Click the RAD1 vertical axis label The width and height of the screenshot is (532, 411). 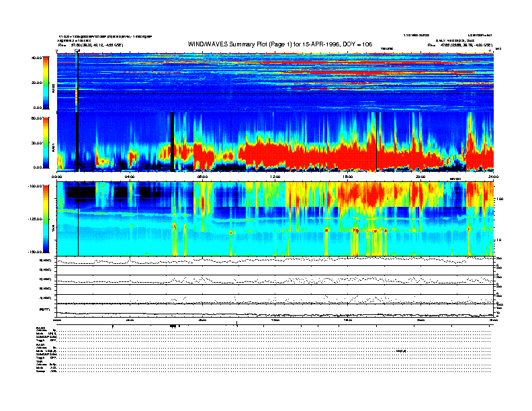(53, 147)
